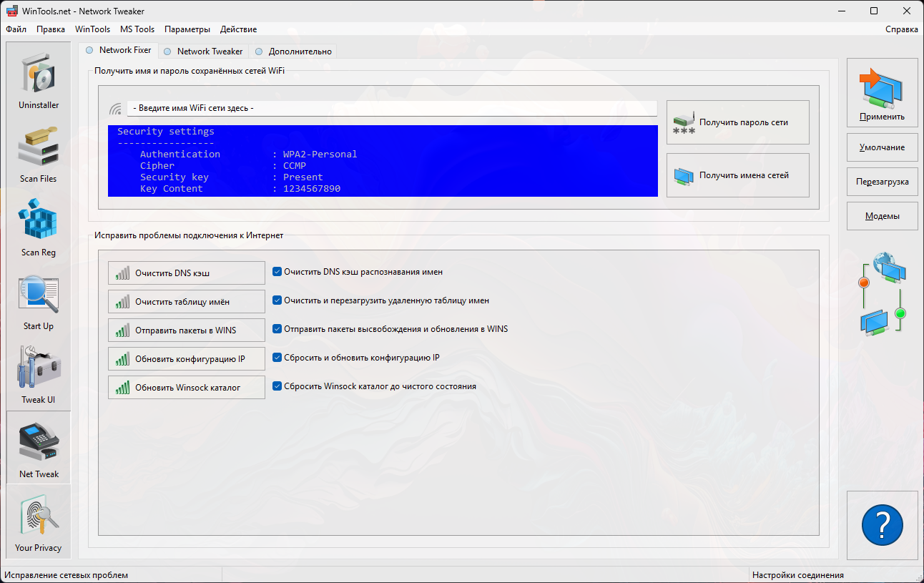Image resolution: width=924 pixels, height=583 pixels.
Task: Click the Очистить DNS кэш button
Action: (x=187, y=273)
